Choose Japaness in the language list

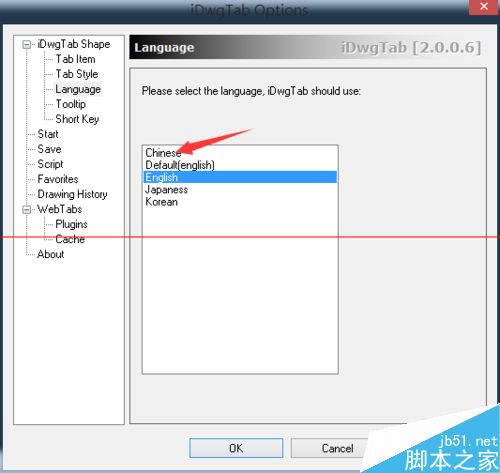click(x=240, y=189)
